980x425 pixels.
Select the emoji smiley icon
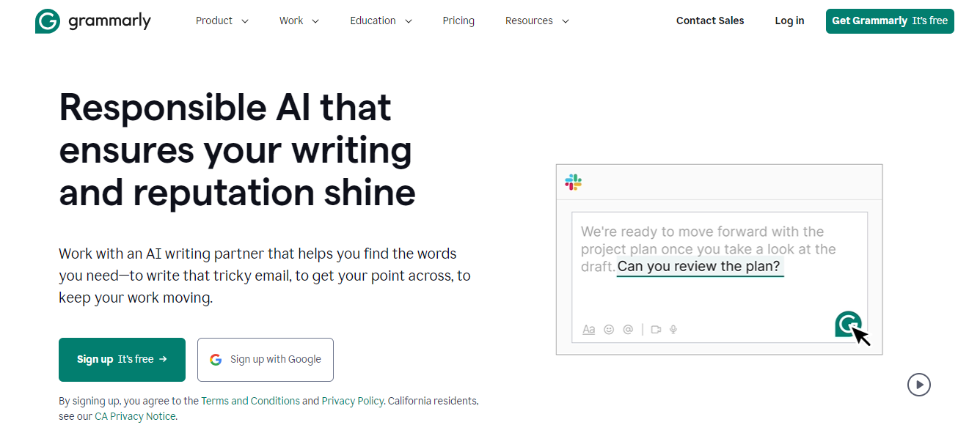[x=609, y=329]
